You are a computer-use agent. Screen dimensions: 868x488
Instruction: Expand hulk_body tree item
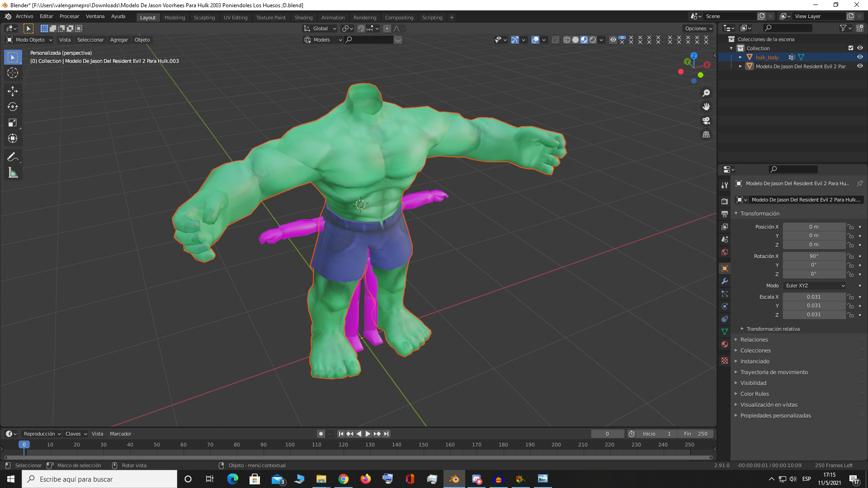pos(741,57)
